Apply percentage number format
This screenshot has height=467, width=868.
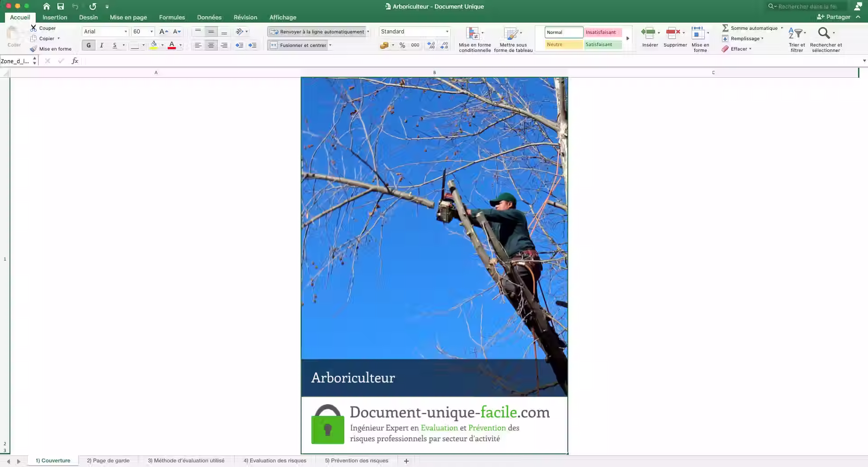402,45
